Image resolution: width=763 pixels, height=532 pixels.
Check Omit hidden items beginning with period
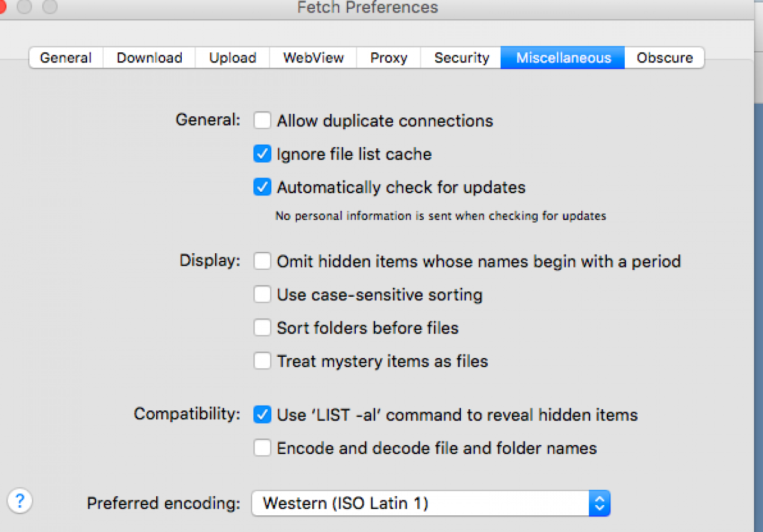tap(262, 262)
